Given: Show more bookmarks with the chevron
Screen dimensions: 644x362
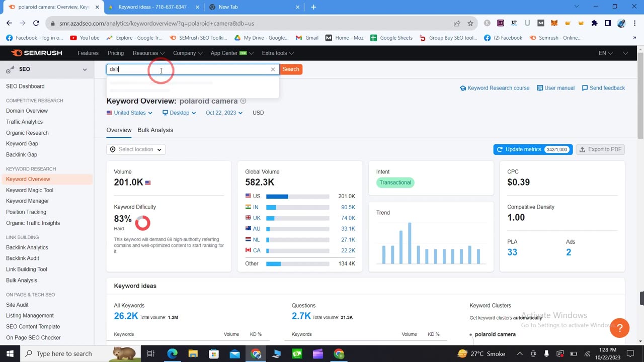Looking at the screenshot, I should tap(634, 38).
